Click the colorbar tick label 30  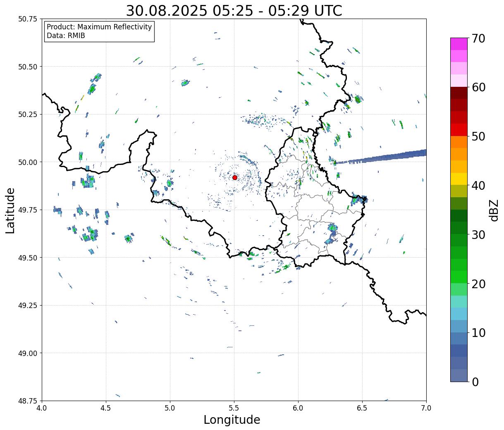click(x=478, y=235)
